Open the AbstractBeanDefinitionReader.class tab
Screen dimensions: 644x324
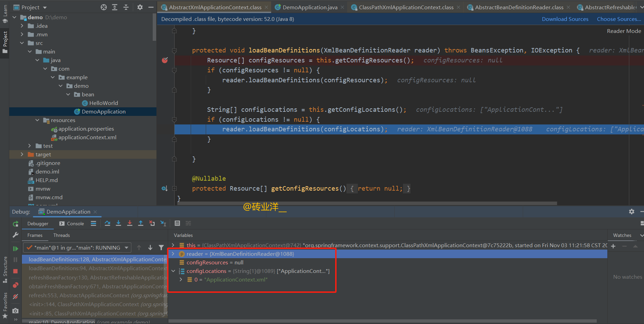point(519,7)
